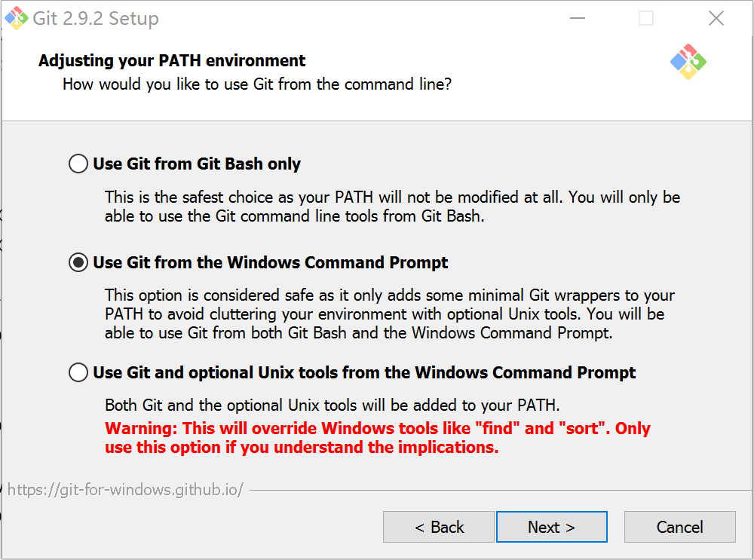The image size is (754, 560).
Task: Click the red override warning text
Action: click(378, 438)
